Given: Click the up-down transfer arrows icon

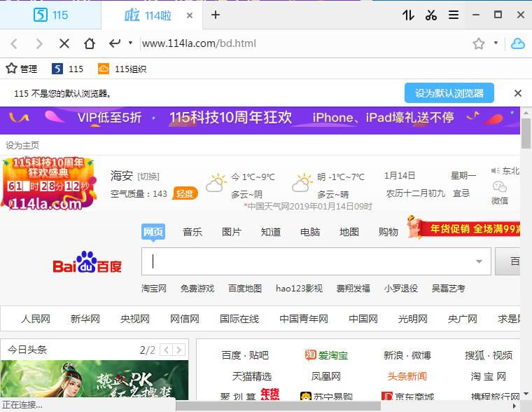Looking at the screenshot, I should [x=408, y=15].
